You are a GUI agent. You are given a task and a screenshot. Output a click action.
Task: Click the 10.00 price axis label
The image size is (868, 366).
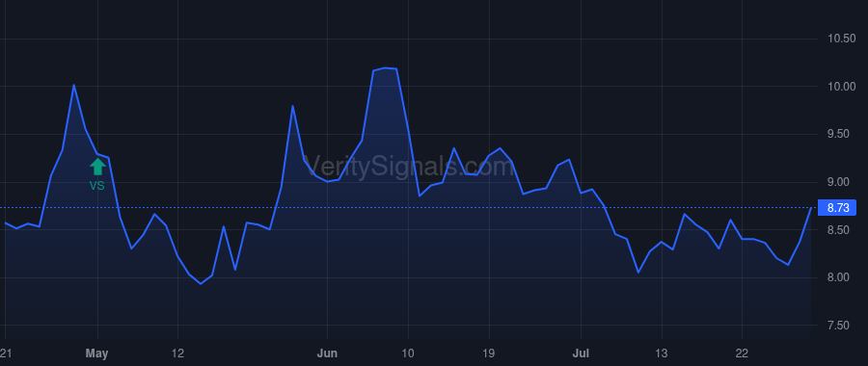coord(841,87)
